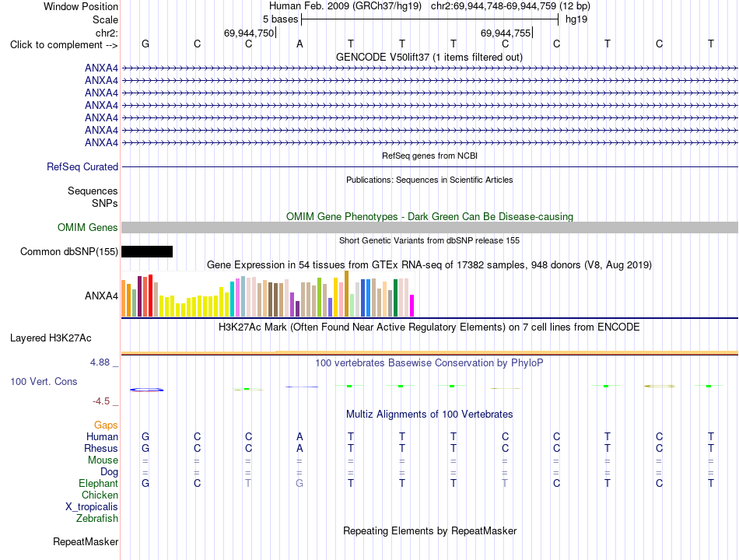Click the "Layered H3K27Ac" track label
Image resolution: width=739 pixels, height=560 pixels.
click(x=51, y=338)
